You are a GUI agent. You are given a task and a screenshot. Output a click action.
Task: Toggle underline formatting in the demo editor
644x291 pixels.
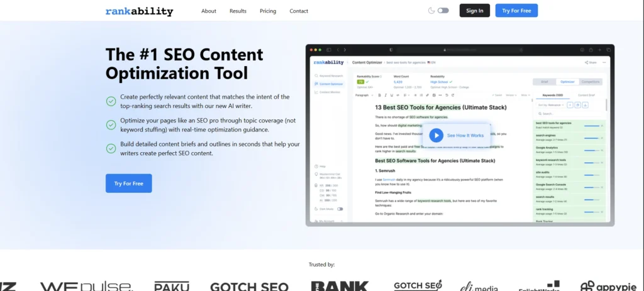(392, 96)
